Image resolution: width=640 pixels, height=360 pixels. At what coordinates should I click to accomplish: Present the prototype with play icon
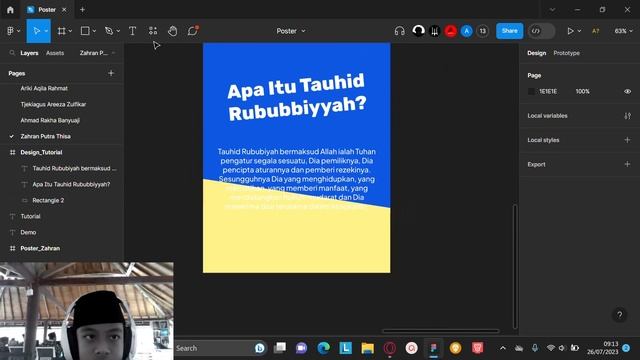[570, 31]
